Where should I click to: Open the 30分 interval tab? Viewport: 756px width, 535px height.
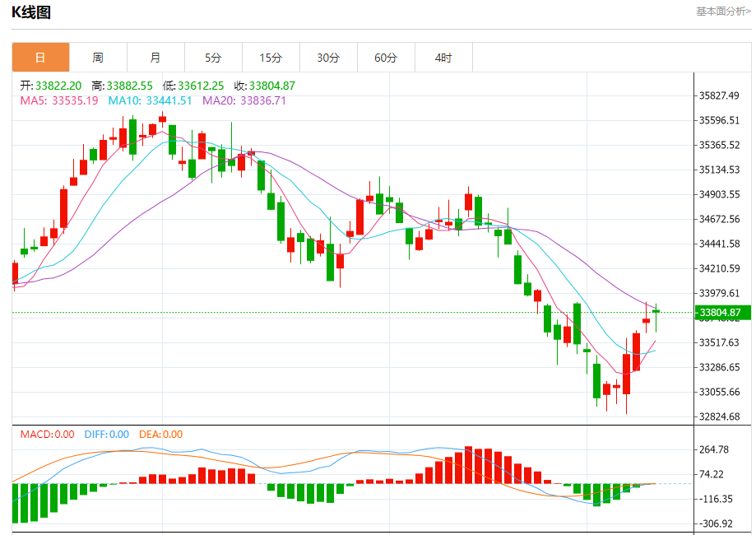click(328, 58)
